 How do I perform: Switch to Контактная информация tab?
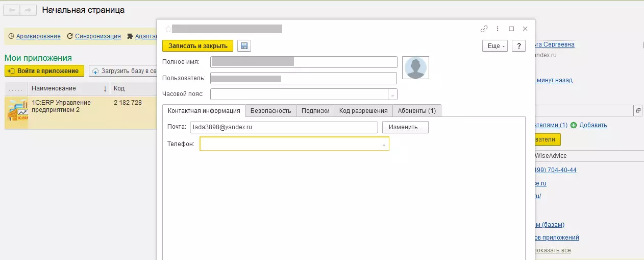[204, 111]
